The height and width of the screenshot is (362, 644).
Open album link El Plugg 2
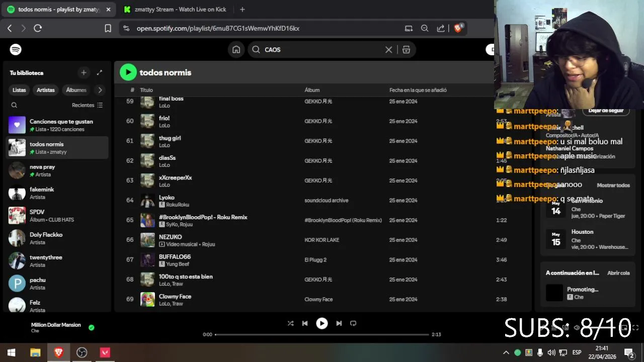tap(315, 260)
